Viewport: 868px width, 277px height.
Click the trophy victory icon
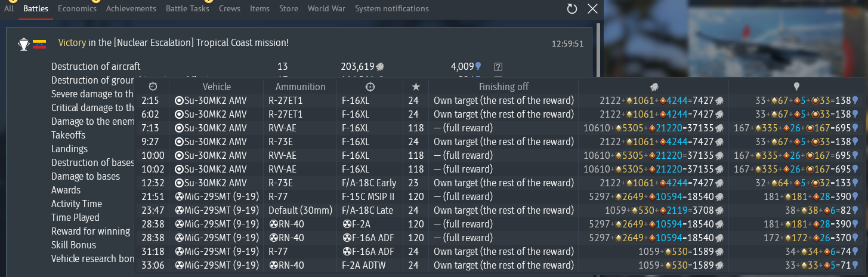[x=23, y=44]
